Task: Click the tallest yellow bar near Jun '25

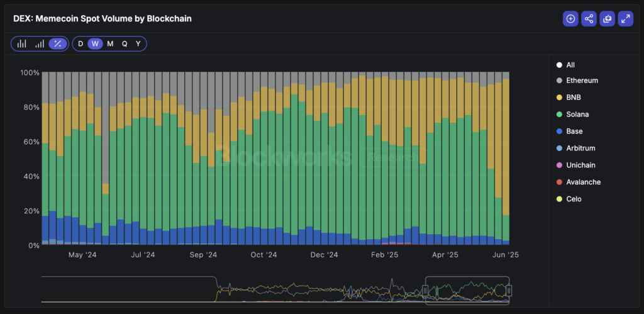Action: (506, 146)
